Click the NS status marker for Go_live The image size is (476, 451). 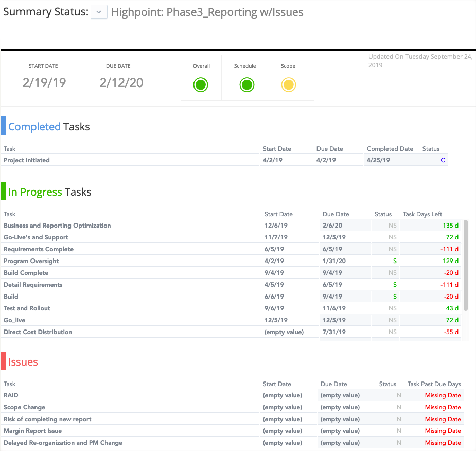393,320
